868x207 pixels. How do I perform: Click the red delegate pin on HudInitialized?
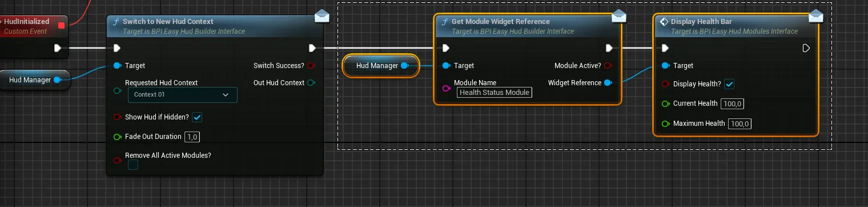61,26
